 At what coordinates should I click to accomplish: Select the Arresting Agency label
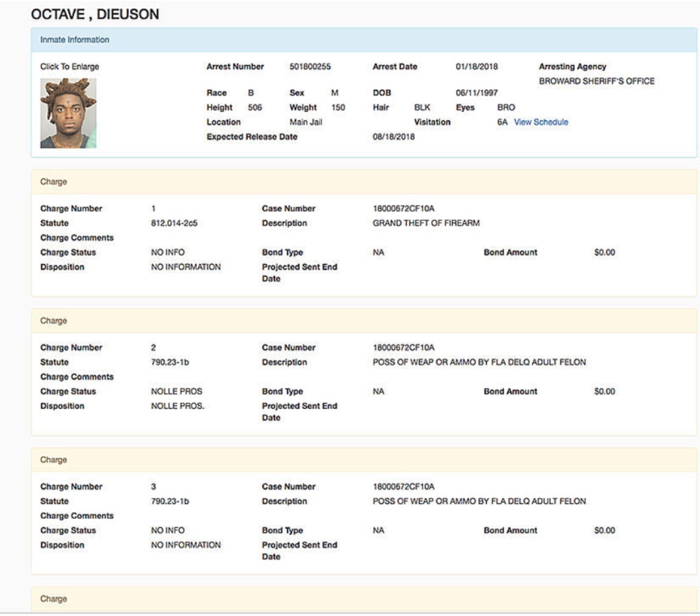coord(572,67)
